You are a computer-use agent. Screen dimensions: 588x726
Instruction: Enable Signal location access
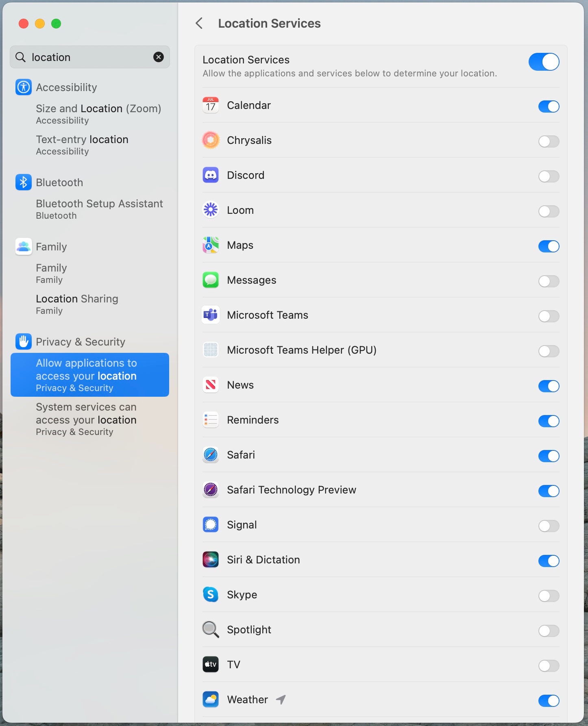tap(549, 526)
